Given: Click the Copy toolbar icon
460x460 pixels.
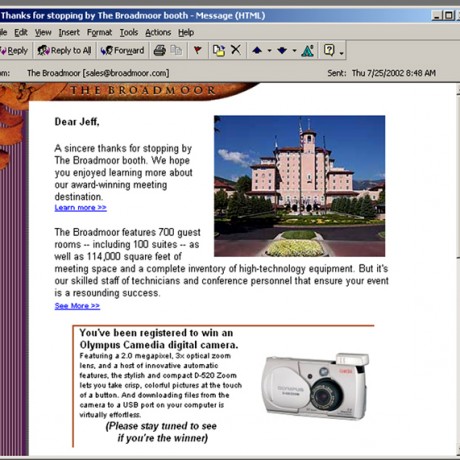Looking at the screenshot, I should pos(176,51).
